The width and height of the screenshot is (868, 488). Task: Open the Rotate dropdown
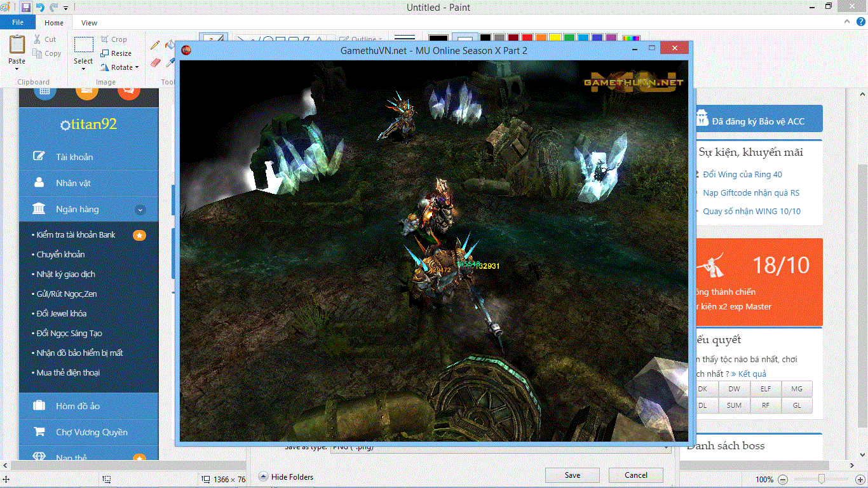[x=120, y=67]
